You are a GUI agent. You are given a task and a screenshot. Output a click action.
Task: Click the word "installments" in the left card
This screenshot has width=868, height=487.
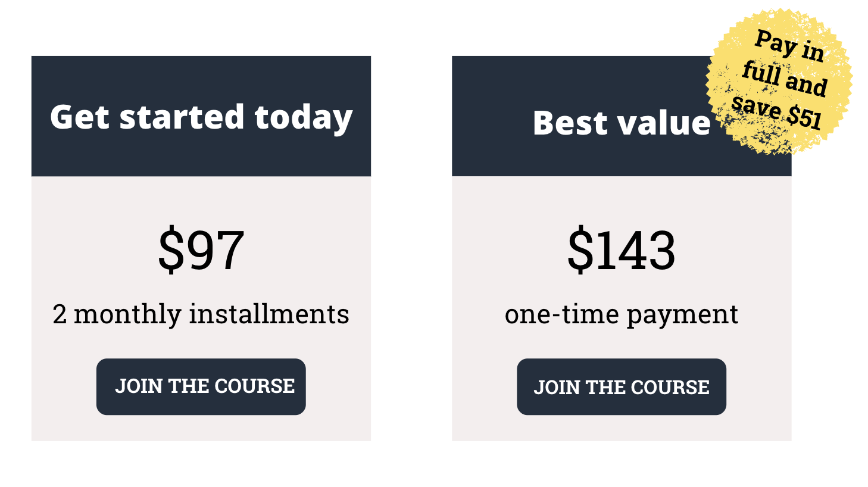(x=269, y=314)
